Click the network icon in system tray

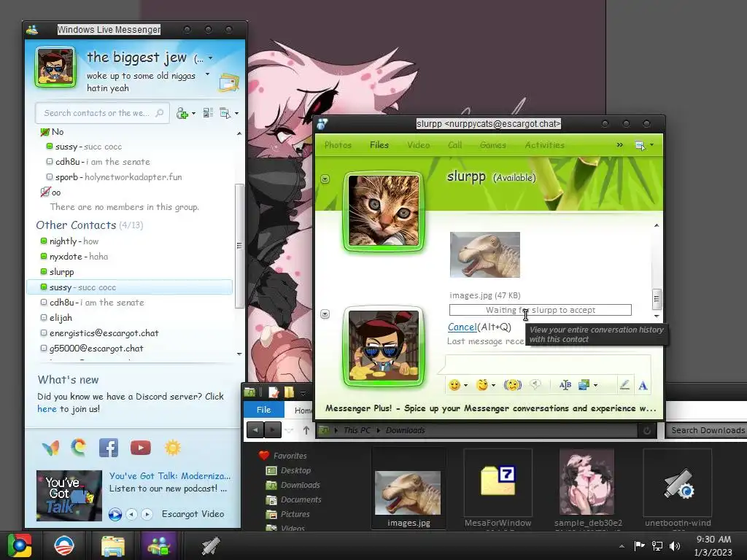657,545
